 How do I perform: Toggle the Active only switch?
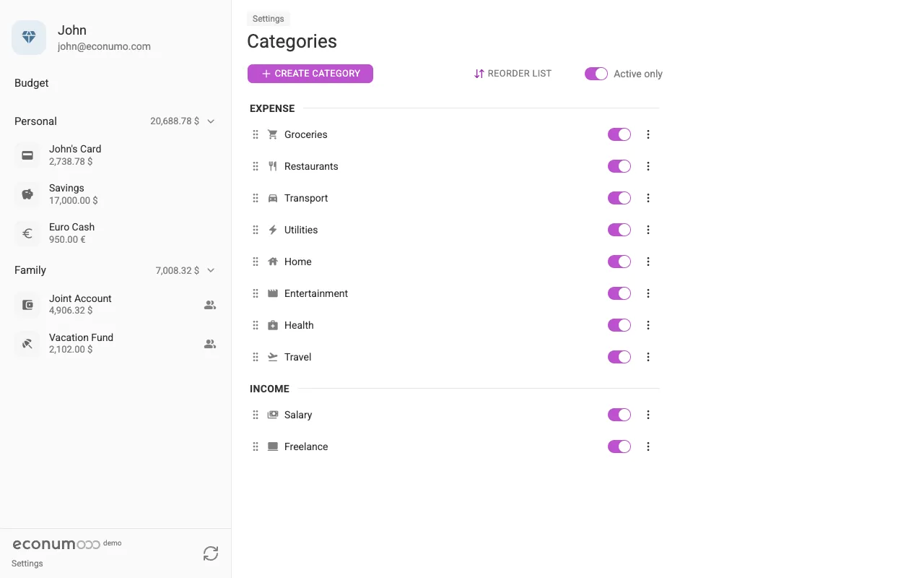596,74
